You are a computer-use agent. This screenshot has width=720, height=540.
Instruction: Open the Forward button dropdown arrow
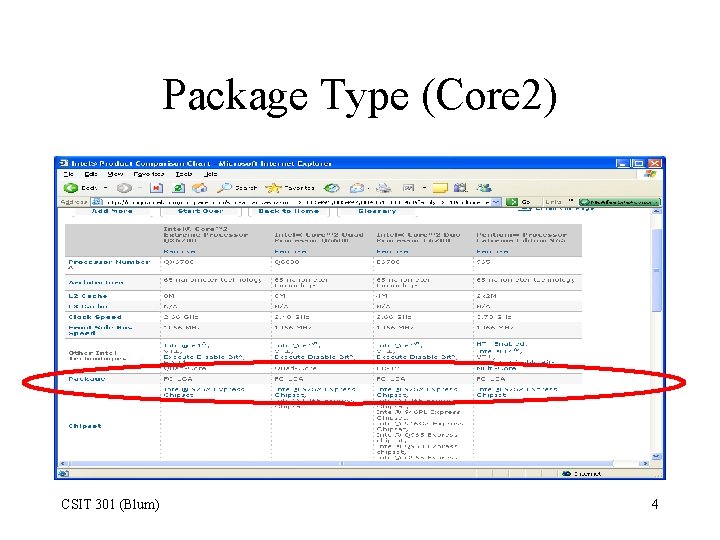pos(140,188)
